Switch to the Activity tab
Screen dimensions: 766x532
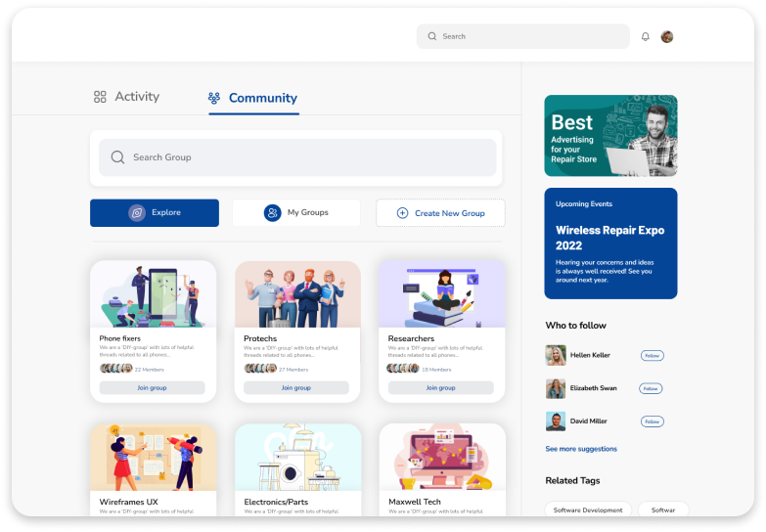coord(136,97)
